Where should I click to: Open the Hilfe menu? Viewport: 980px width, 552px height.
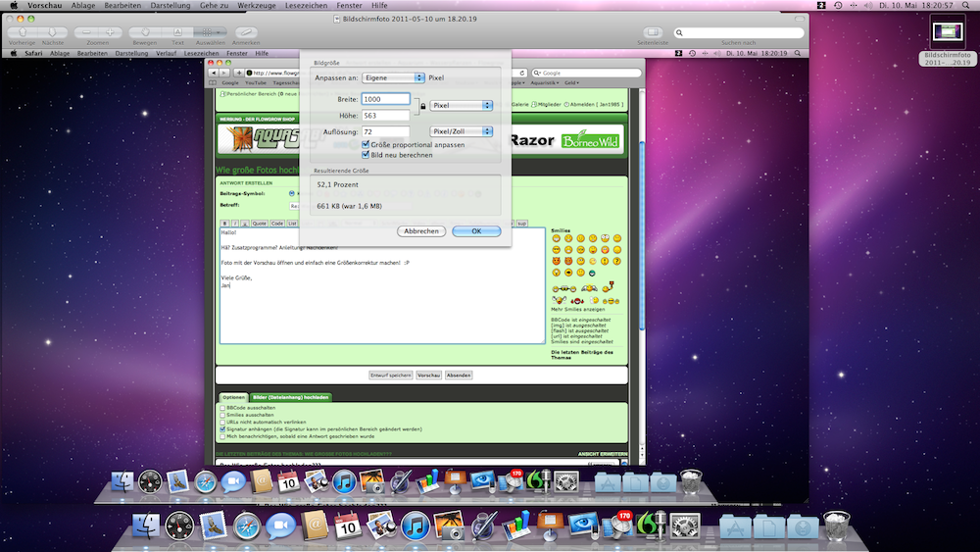point(379,5)
